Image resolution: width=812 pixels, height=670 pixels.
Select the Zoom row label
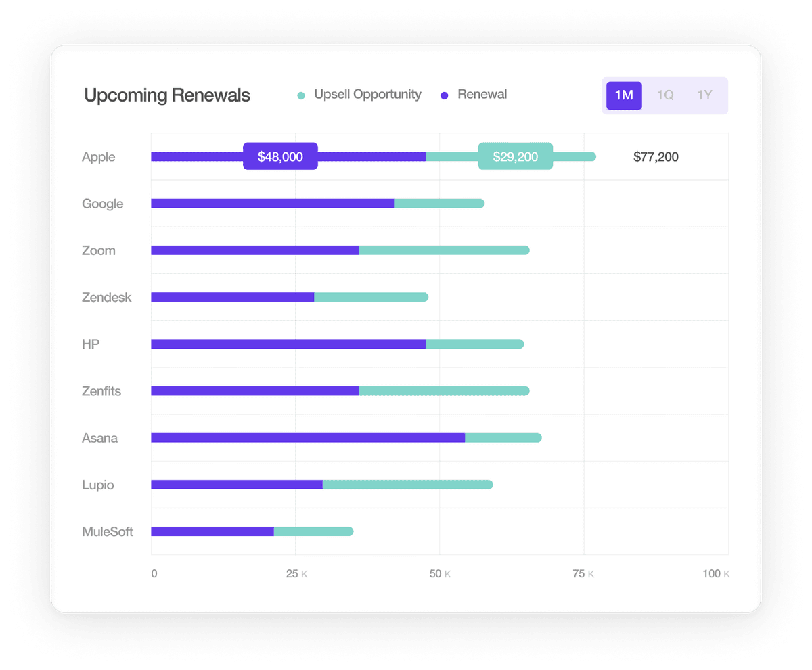pyautogui.click(x=99, y=250)
